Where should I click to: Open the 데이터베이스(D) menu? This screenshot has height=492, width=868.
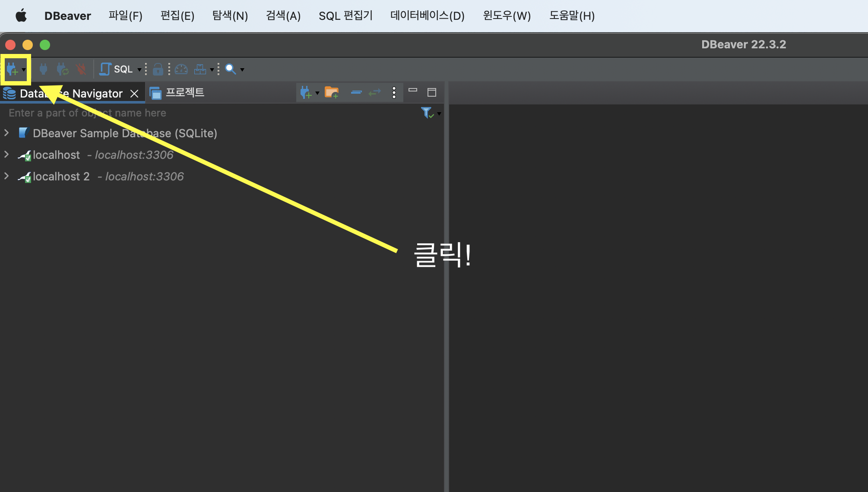pos(427,16)
